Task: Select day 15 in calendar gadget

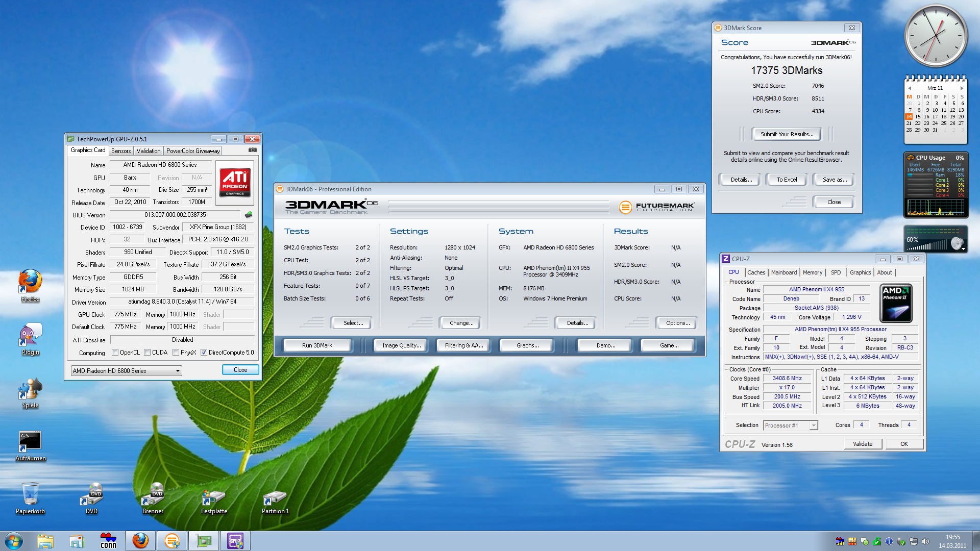Action: [x=918, y=117]
